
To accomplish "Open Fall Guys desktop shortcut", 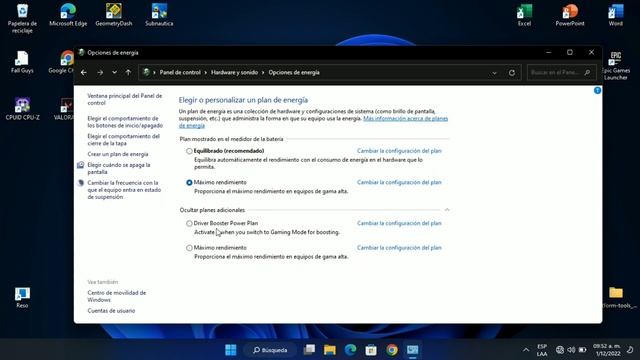I will click(22, 62).
